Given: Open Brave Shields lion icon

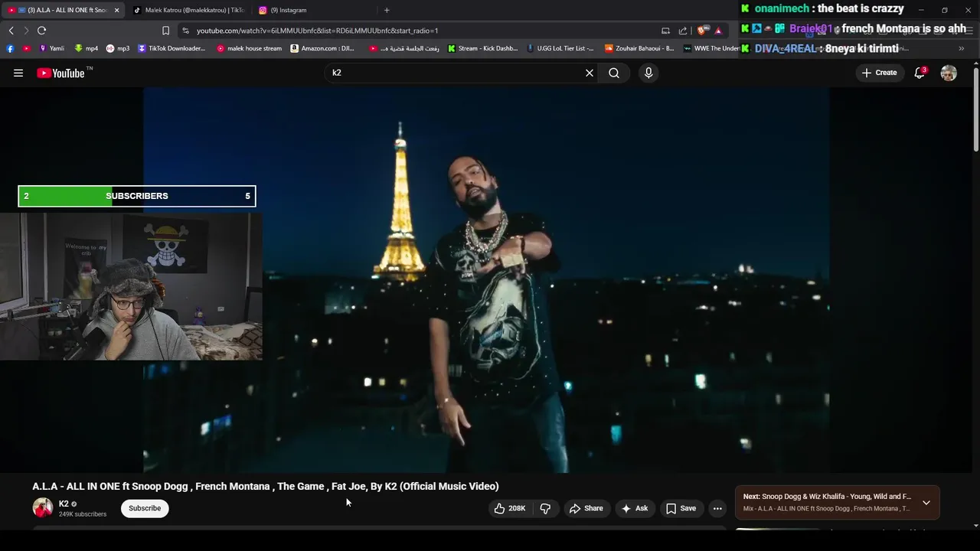Looking at the screenshot, I should [x=702, y=31].
